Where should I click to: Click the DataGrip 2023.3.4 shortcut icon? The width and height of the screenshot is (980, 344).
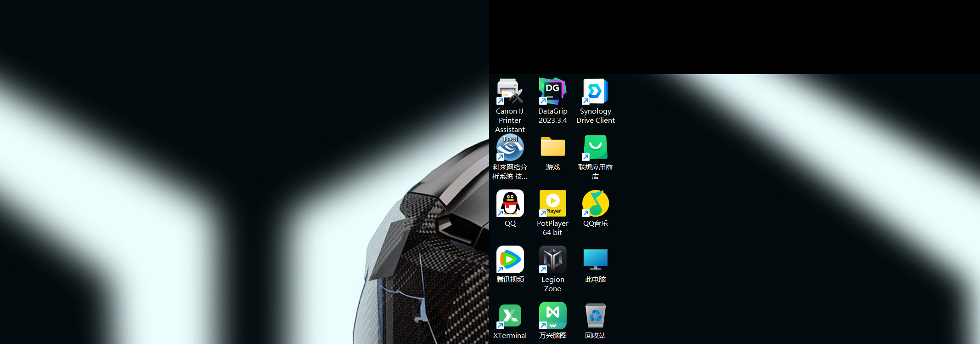552,91
